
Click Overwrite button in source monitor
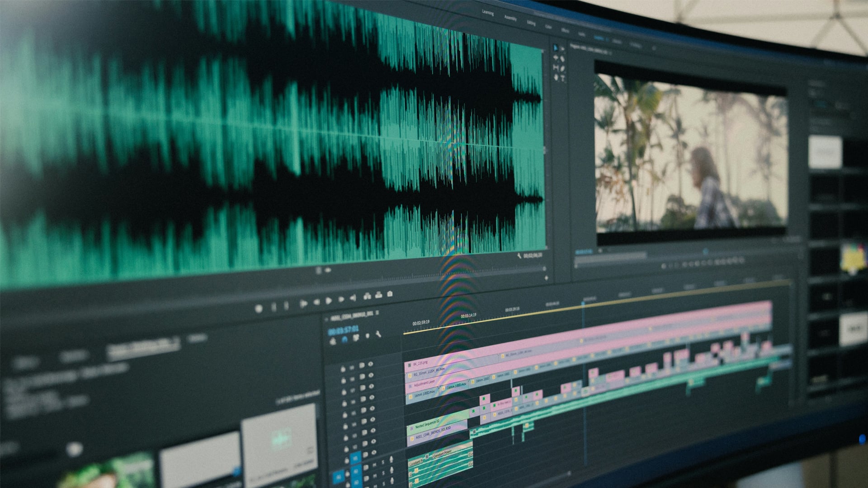(379, 295)
